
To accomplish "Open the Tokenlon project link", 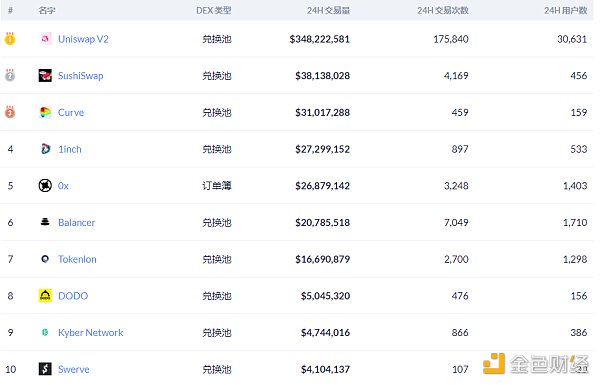I will tap(77, 259).
